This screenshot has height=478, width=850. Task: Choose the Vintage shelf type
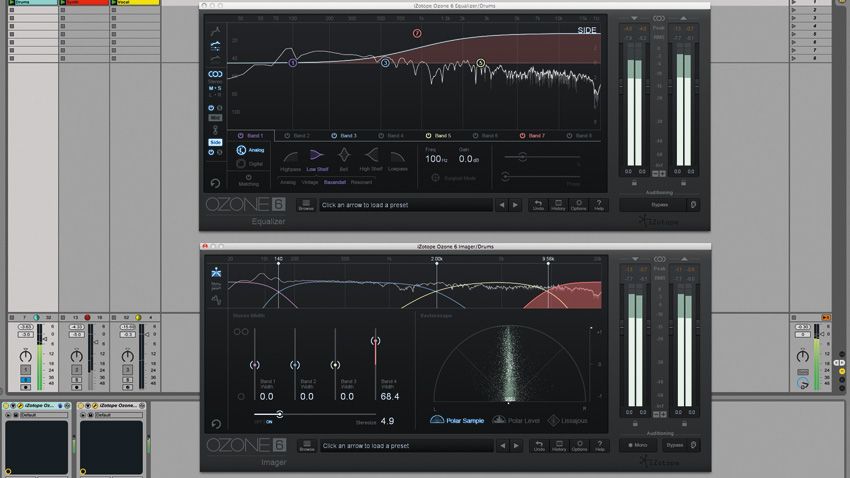click(310, 183)
